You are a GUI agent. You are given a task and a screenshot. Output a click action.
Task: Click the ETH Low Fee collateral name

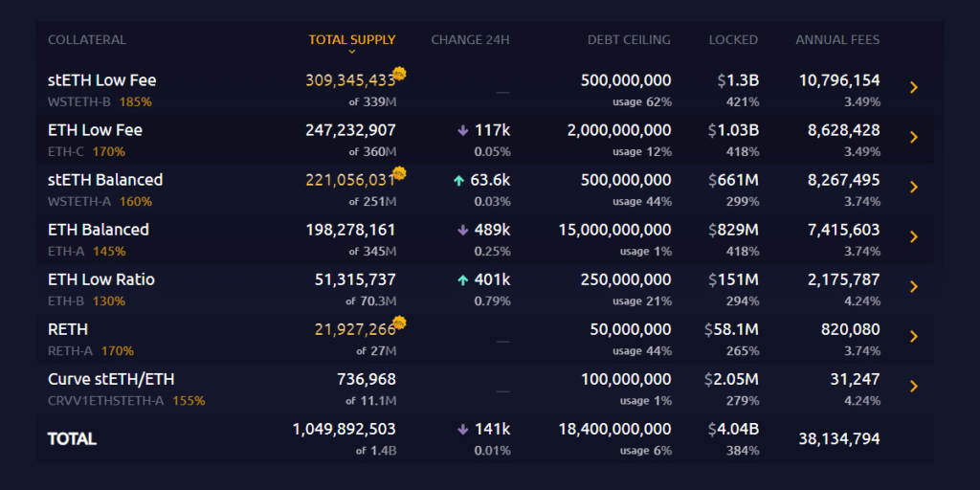tap(95, 130)
